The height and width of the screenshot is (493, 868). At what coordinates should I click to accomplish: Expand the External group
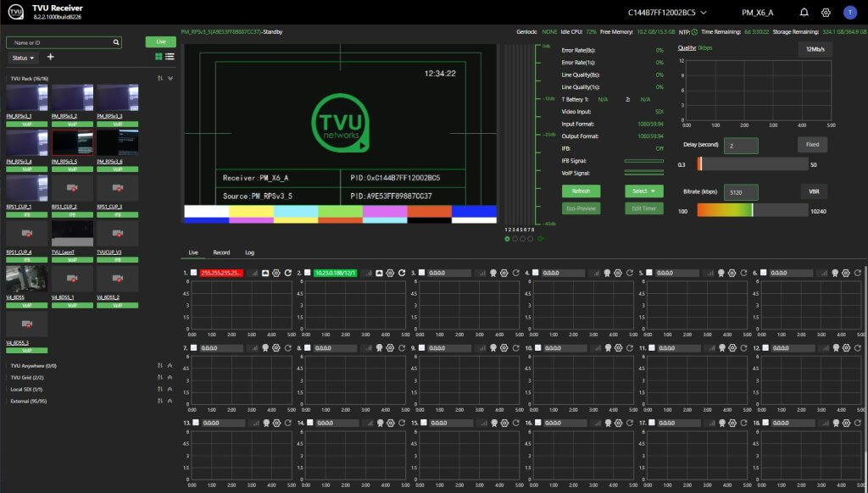(170, 402)
